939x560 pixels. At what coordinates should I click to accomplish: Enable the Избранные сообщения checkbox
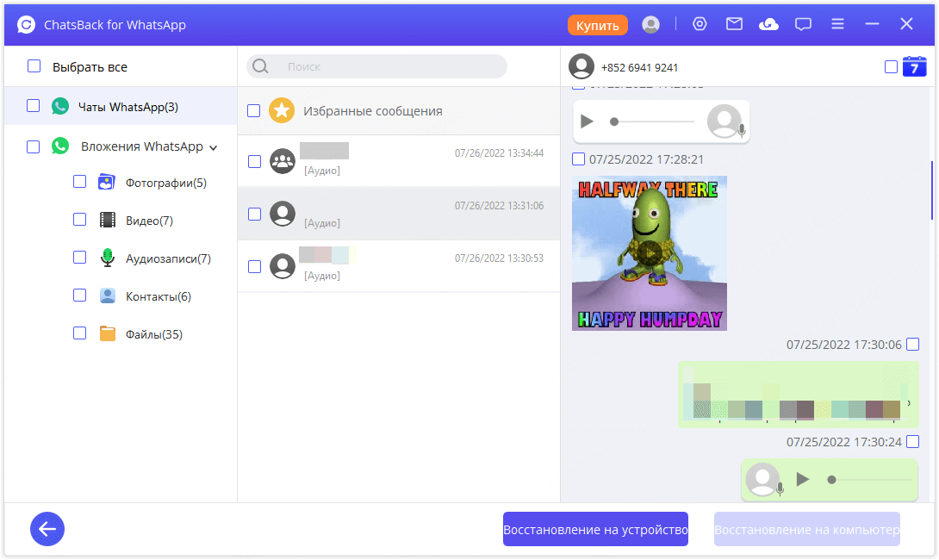pyautogui.click(x=253, y=110)
